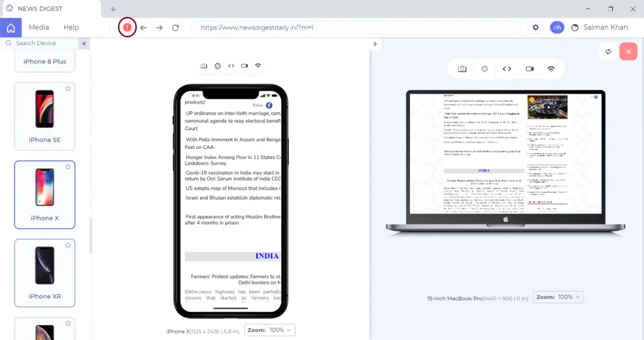Open the iPhone X zoom dropdown
The width and height of the screenshot is (644, 340).
click(269, 330)
